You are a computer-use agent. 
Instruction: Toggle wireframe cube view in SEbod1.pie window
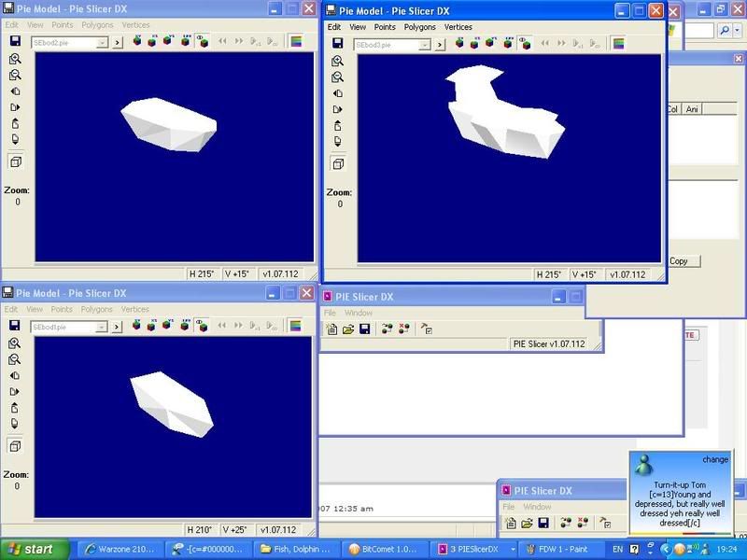coord(15,447)
